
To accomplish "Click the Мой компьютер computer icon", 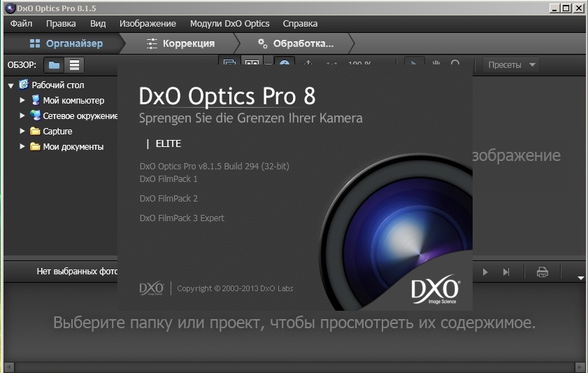I will (x=35, y=100).
